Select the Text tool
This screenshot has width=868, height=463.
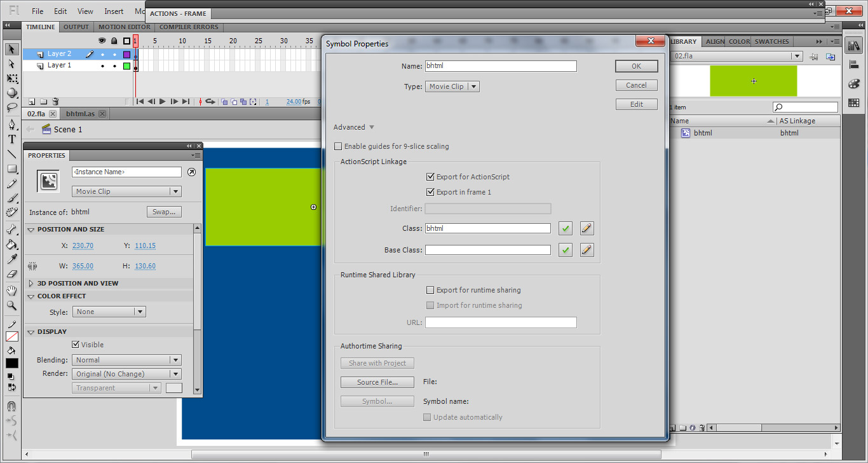11,139
